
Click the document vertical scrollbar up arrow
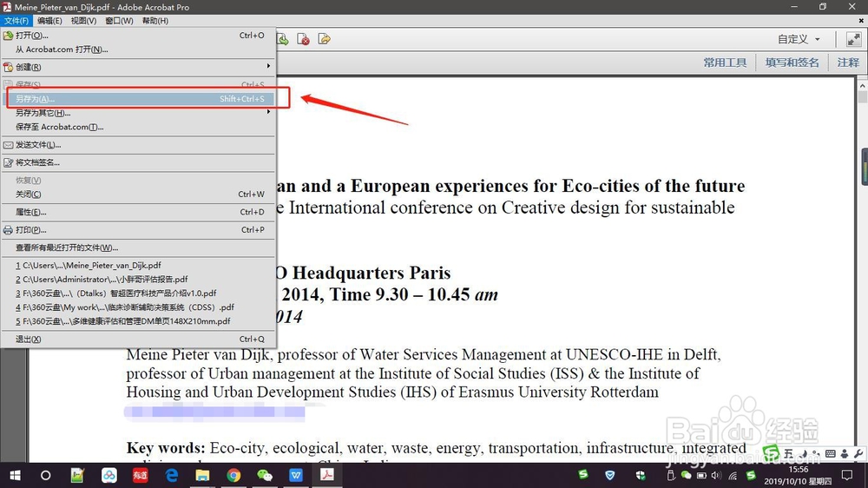863,86
